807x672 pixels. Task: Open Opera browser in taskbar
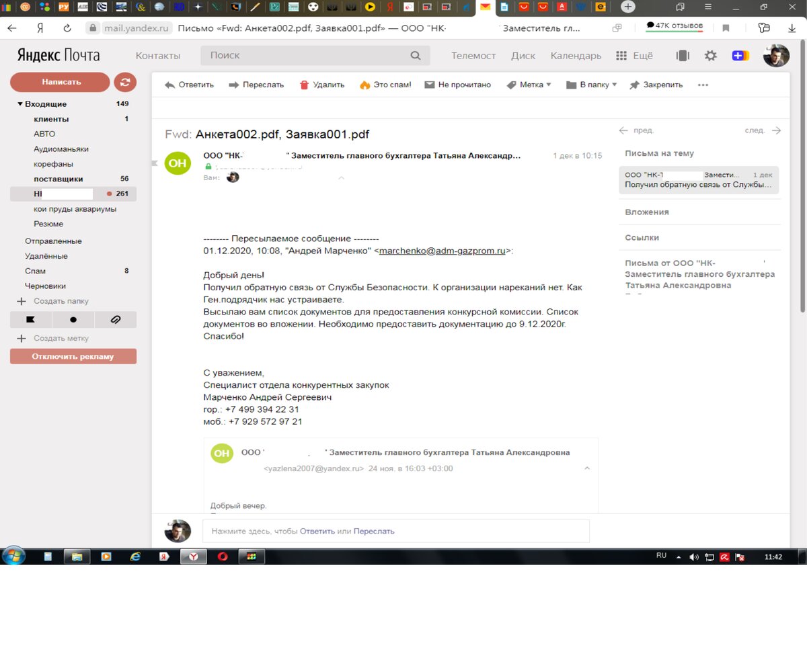(x=223, y=556)
